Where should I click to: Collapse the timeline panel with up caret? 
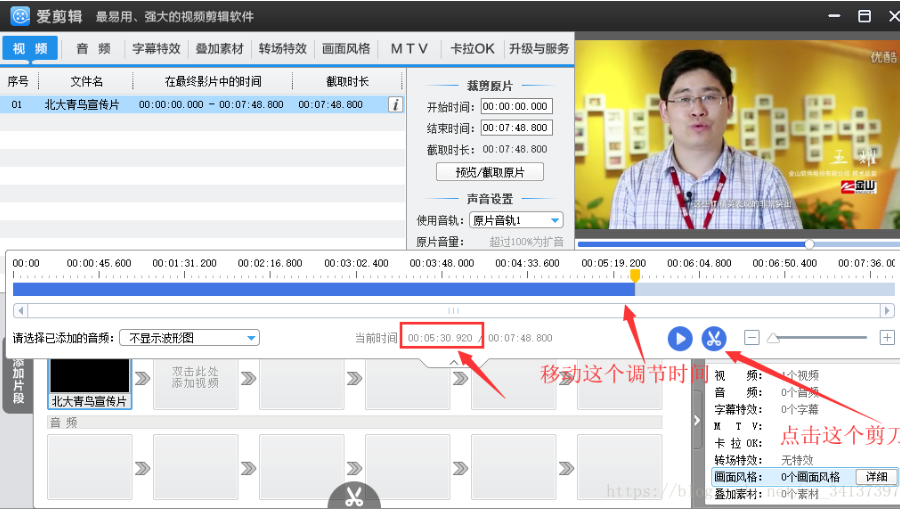coord(453,362)
